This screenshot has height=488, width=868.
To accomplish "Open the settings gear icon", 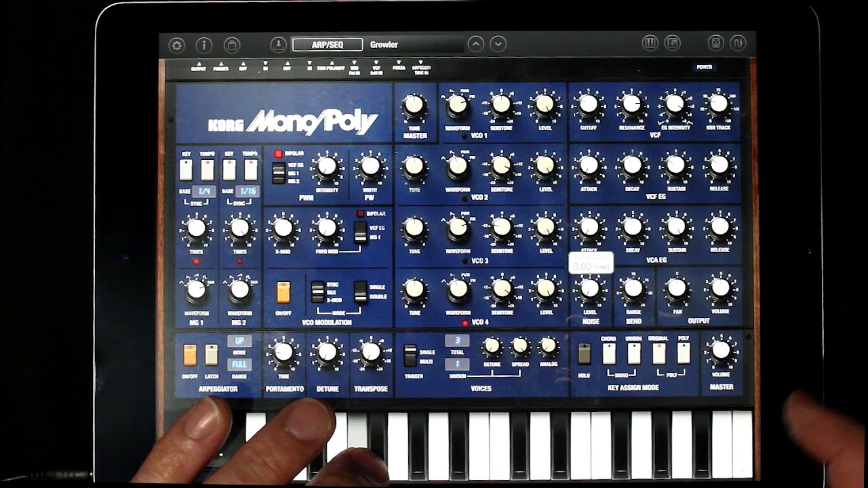I will [x=176, y=45].
